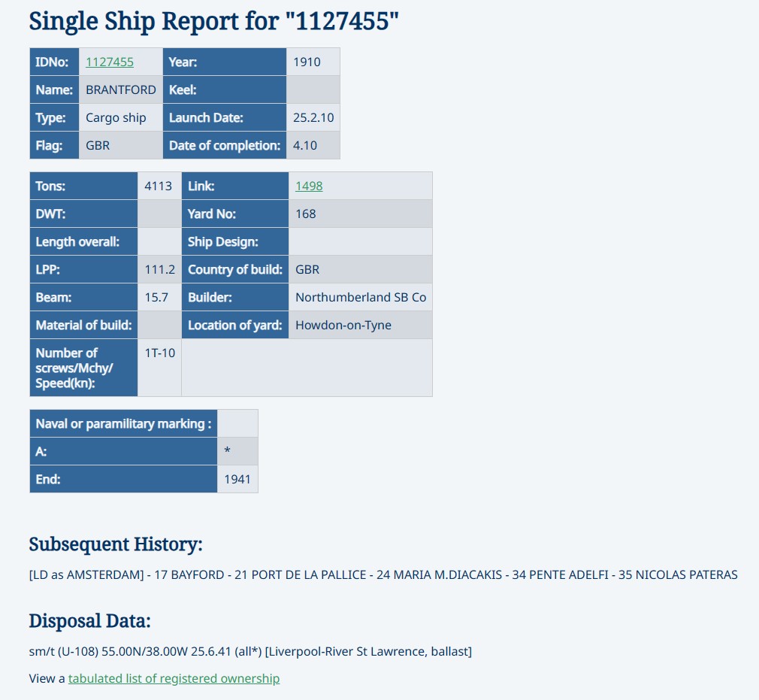The height and width of the screenshot is (700, 759).
Task: Select the ship name BRANTFORD
Action: point(120,89)
